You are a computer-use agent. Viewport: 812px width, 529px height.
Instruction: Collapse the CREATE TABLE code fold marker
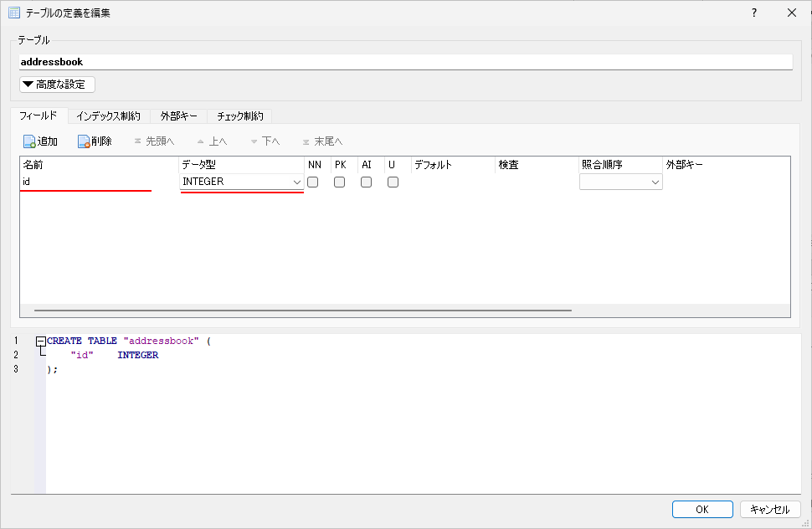40,342
